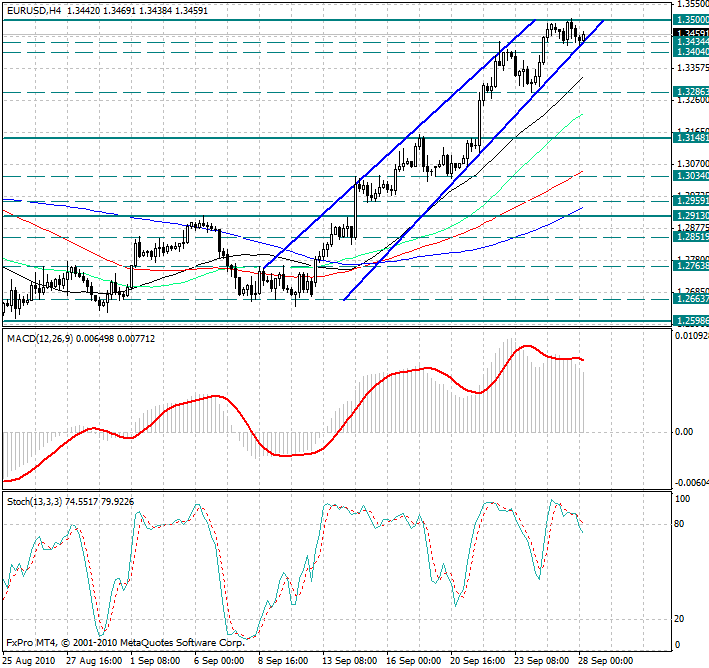
Task: Select the lower blue channel trendline
Action: 473,160
